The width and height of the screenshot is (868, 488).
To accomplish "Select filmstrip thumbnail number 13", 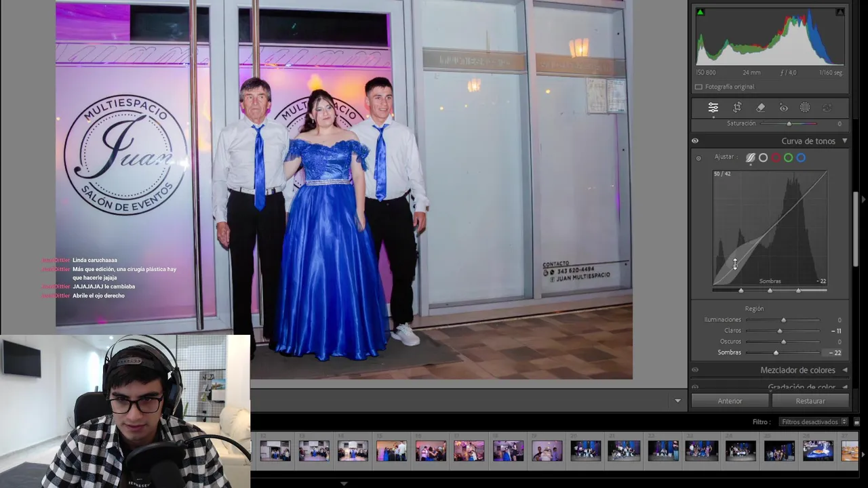I will tap(314, 451).
